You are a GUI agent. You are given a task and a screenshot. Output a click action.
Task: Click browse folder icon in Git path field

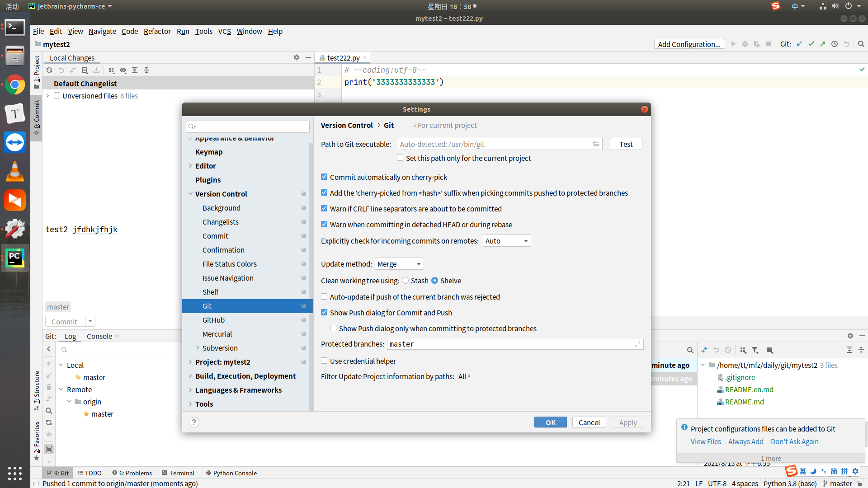click(x=596, y=144)
